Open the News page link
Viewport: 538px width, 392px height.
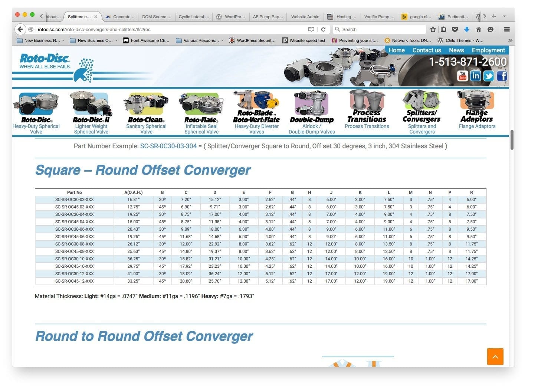click(456, 50)
